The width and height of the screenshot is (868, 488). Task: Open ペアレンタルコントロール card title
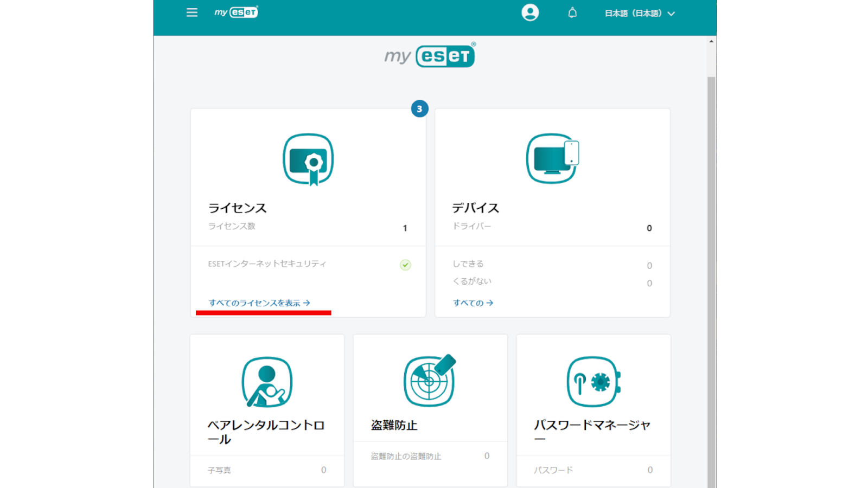click(x=266, y=432)
